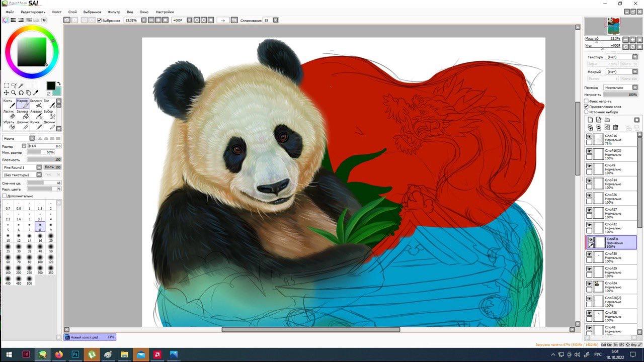Create a new layer folder
The height and width of the screenshot is (362, 644).
coord(607,120)
